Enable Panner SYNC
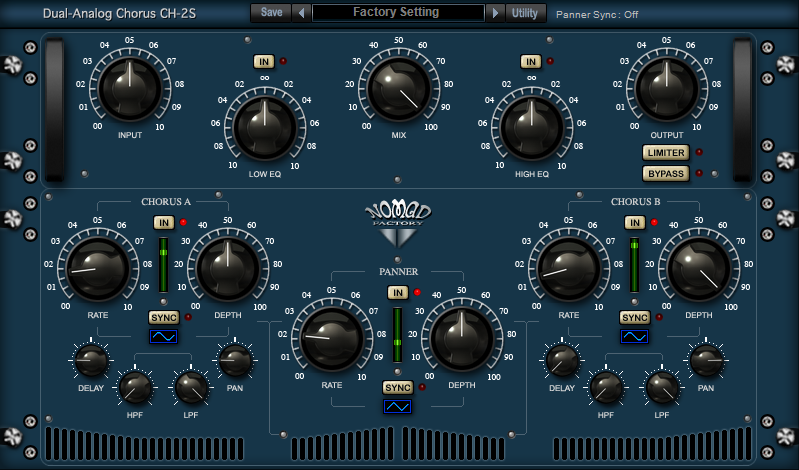 [x=398, y=387]
